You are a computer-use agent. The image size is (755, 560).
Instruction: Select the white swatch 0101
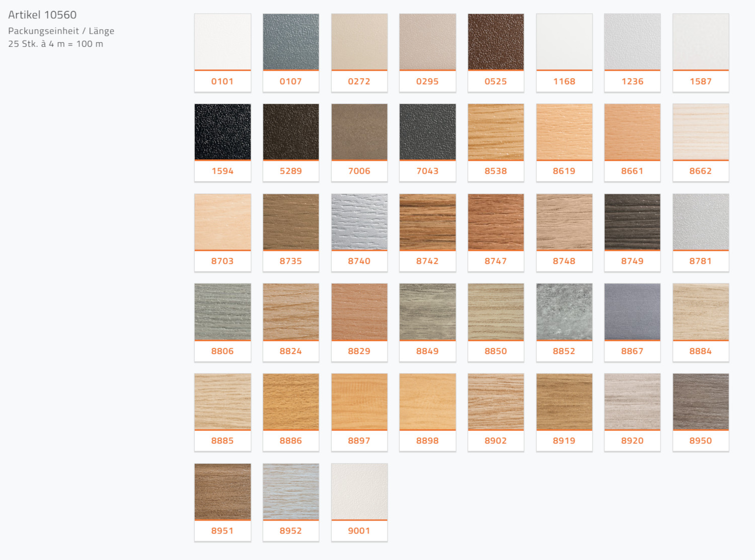click(x=222, y=42)
